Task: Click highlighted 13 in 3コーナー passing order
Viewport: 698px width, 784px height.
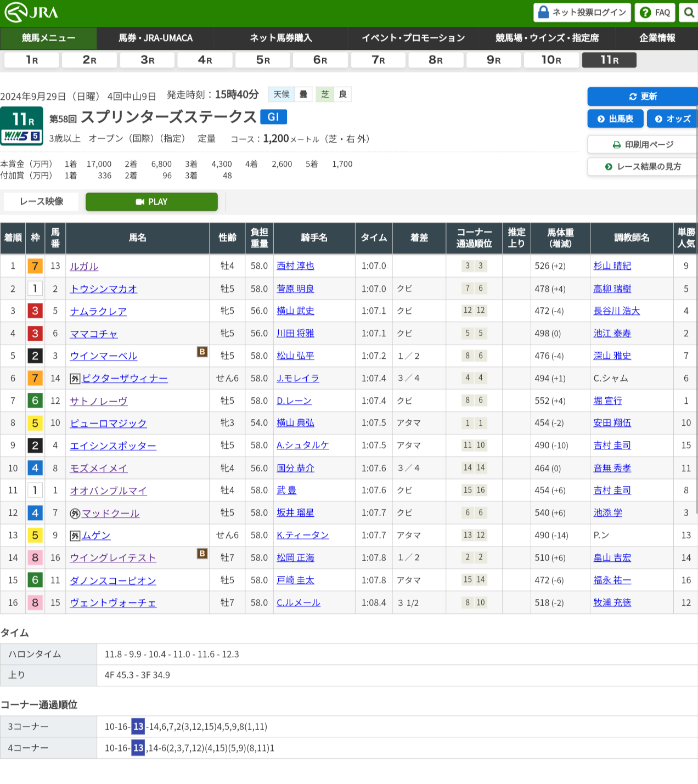Action: click(138, 726)
